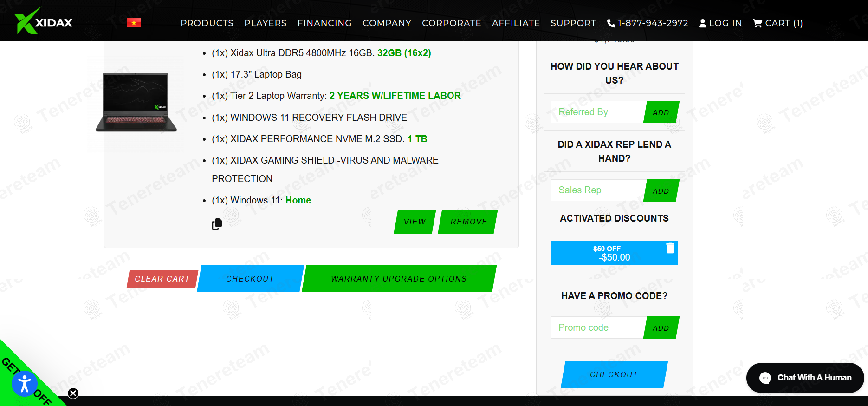Open the COMPANY menu
868x406 pixels.
point(387,23)
